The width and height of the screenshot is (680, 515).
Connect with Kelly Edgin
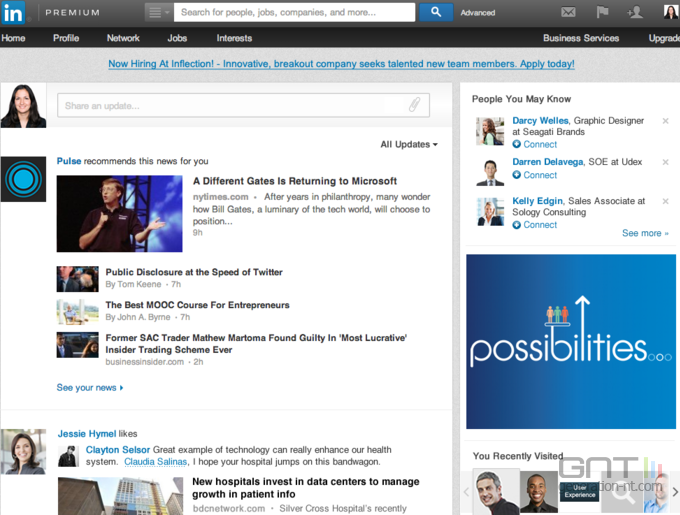coord(535,225)
